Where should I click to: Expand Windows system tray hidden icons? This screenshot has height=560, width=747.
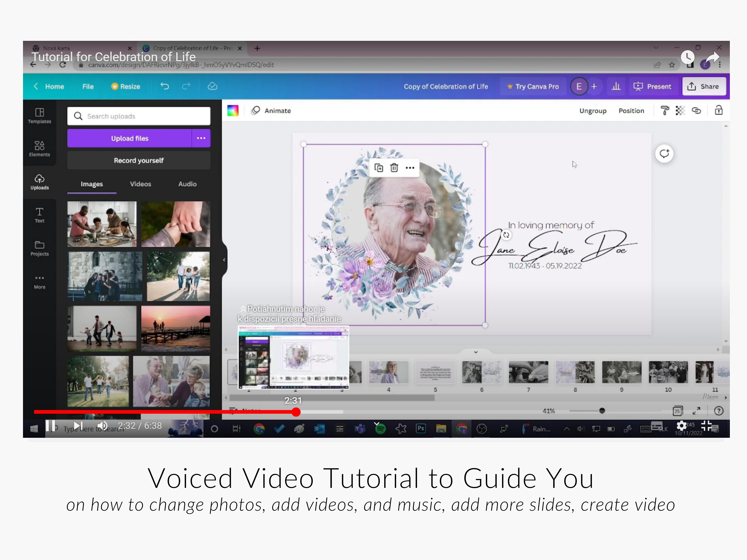[567, 429]
